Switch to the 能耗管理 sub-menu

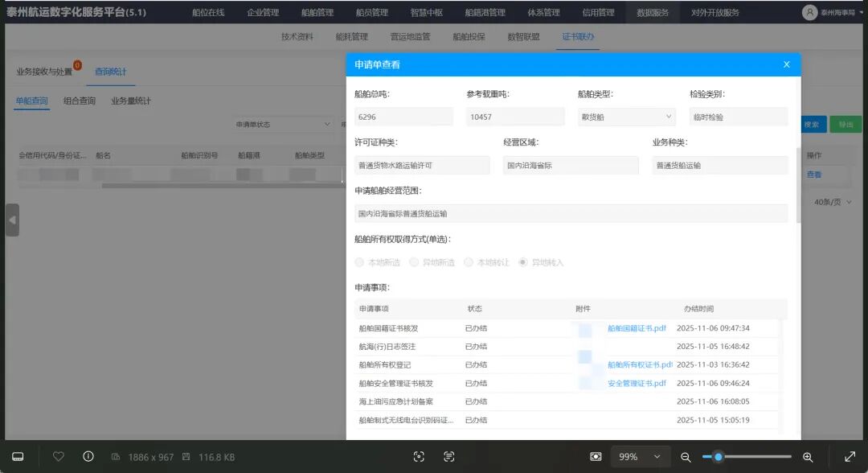coord(351,36)
